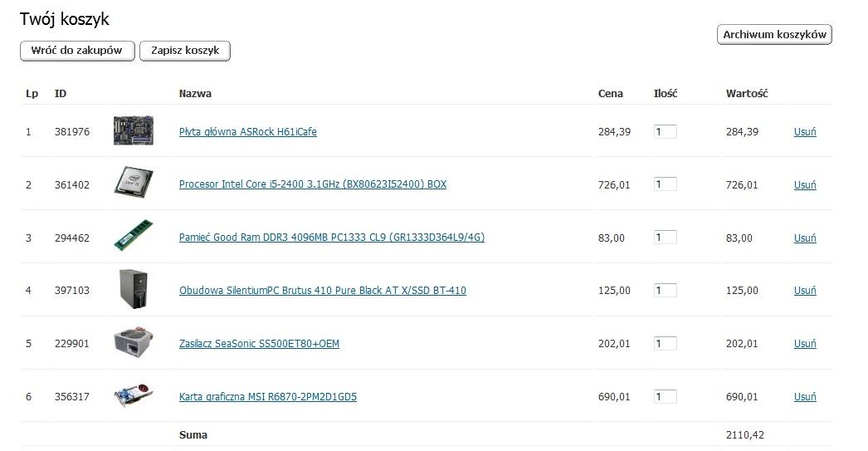
Task: Save the cart with Zapisz koszyk
Action: (185, 51)
